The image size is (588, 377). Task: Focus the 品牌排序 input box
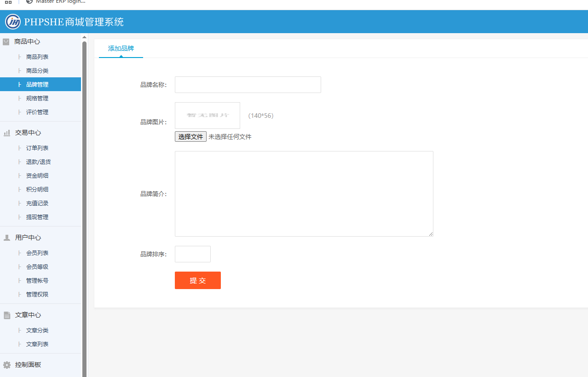192,254
